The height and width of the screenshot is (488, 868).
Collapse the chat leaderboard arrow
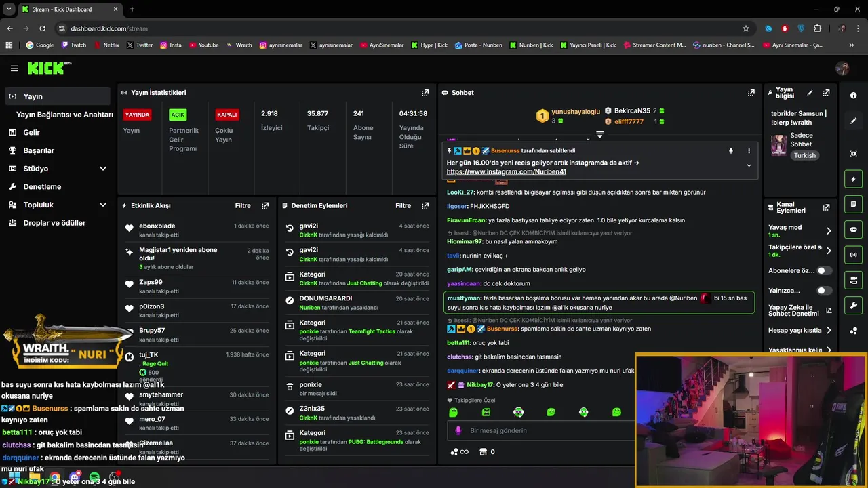(x=599, y=135)
